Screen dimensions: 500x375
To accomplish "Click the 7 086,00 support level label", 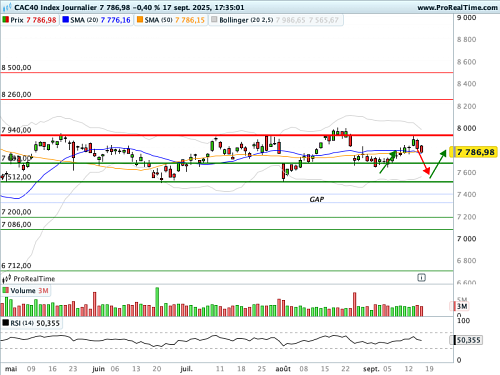I will (16, 225).
